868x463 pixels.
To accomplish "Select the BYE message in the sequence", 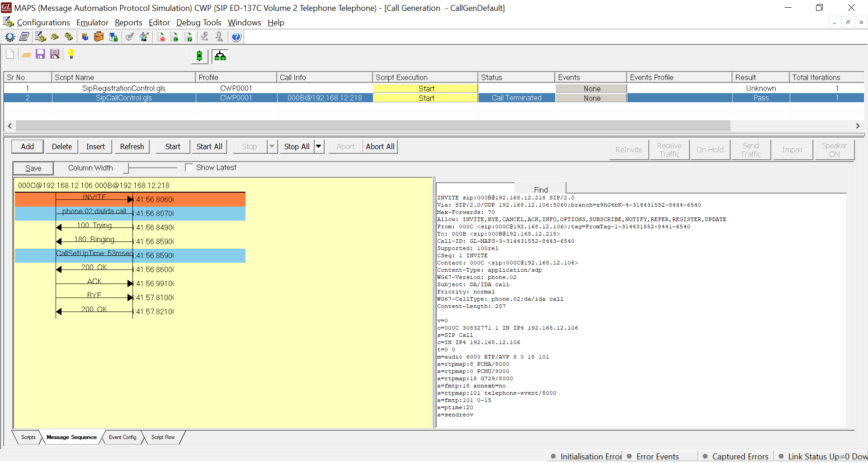I will pyautogui.click(x=94, y=296).
